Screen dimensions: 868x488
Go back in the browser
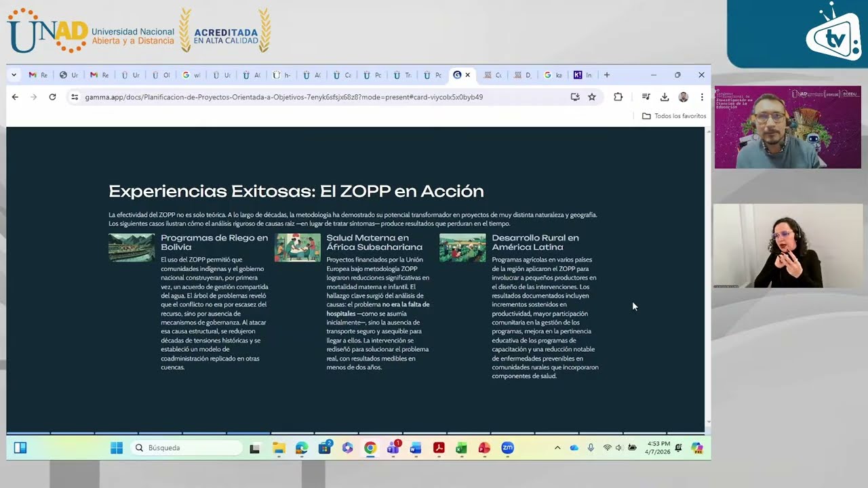15,97
